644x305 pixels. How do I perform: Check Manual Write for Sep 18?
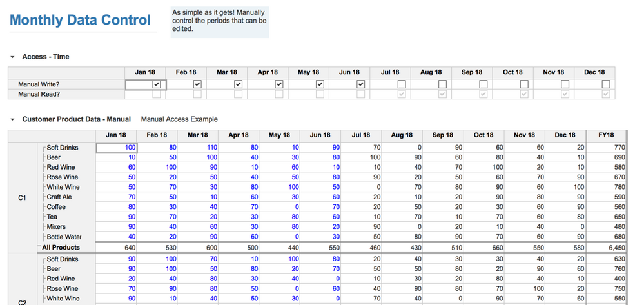pyautogui.click(x=483, y=84)
